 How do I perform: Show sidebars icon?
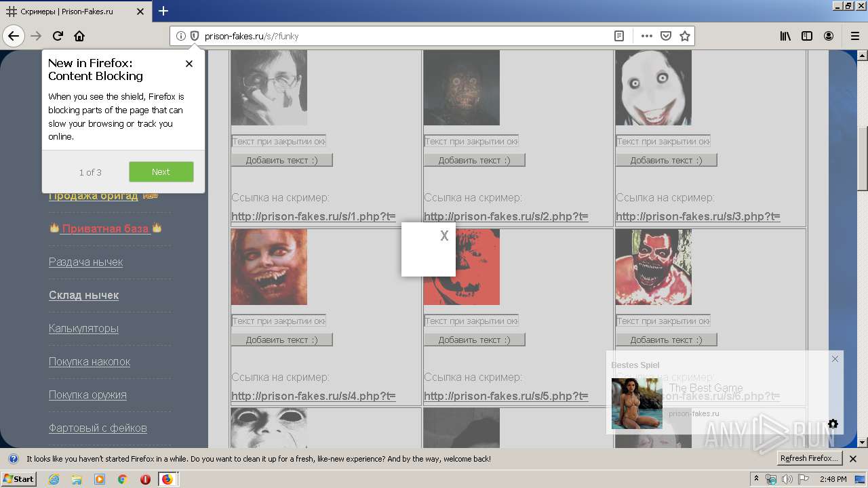click(807, 36)
